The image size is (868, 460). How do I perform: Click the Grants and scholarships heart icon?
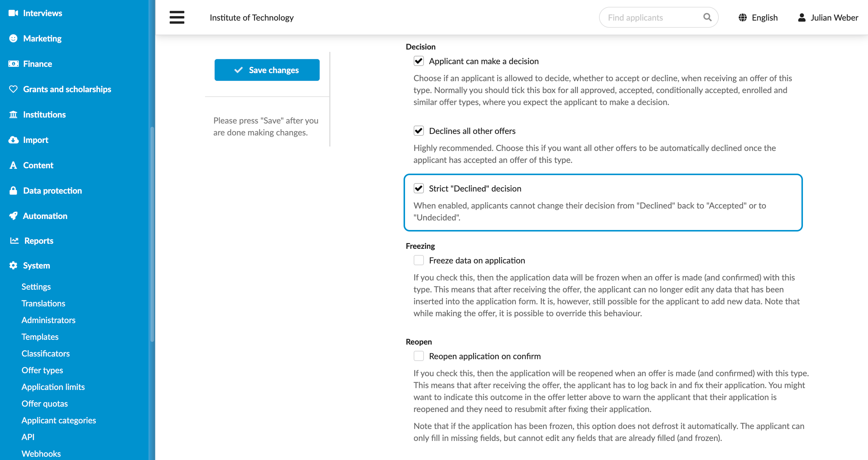pyautogui.click(x=13, y=89)
